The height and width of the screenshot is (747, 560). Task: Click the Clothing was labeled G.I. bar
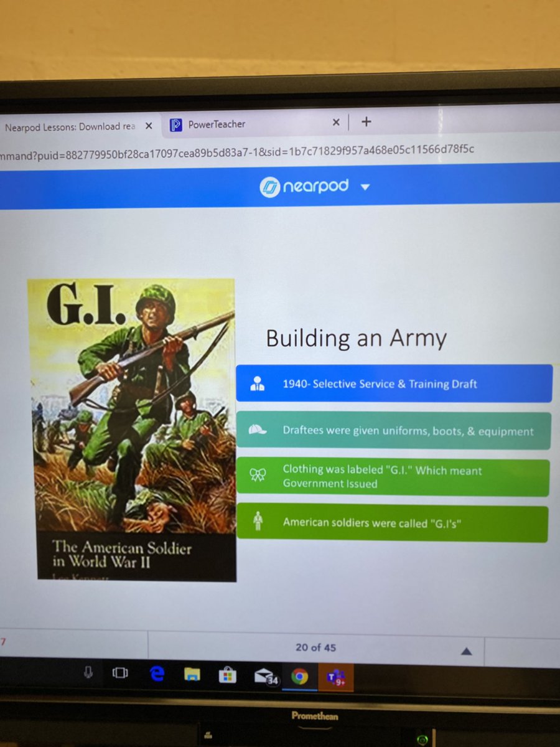(x=393, y=477)
